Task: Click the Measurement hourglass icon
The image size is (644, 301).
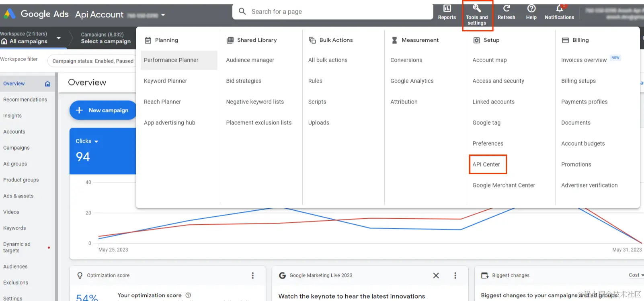Action: 394,40
